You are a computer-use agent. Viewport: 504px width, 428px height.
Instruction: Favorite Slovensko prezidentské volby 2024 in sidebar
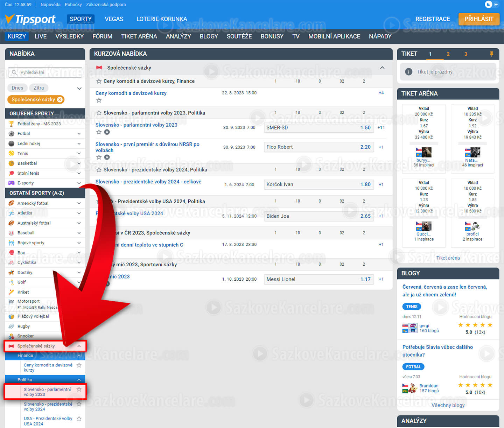79,404
